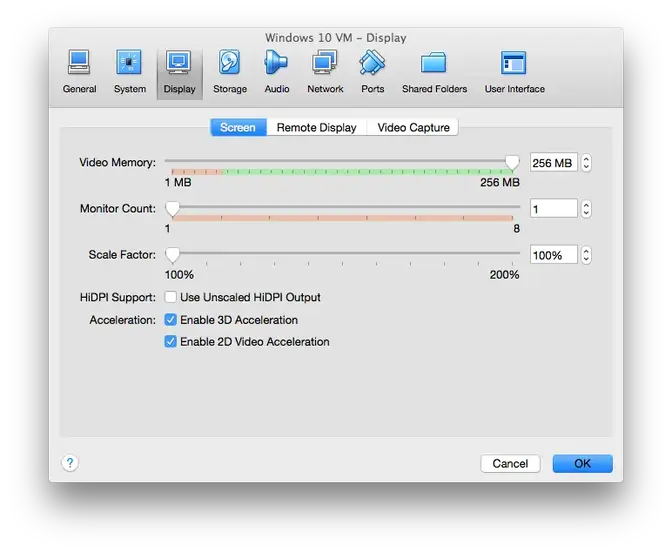Viewport: 672px width, 552px height.
Task: Click the Video Memory stepper arrows
Action: (x=586, y=163)
